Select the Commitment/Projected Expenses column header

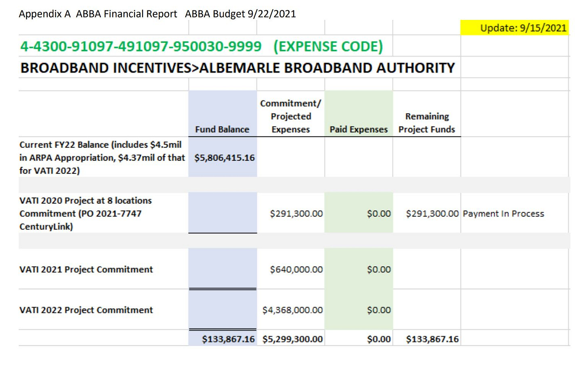290,116
